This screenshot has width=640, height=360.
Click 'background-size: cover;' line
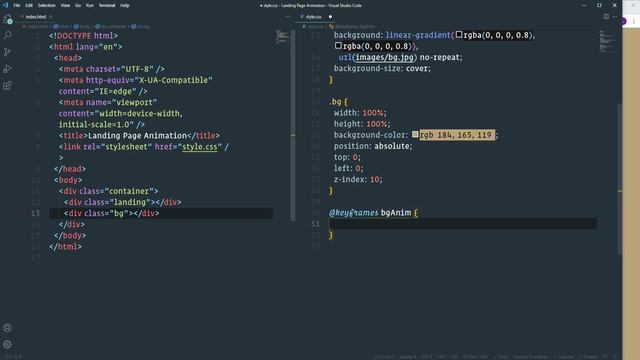[382, 69]
